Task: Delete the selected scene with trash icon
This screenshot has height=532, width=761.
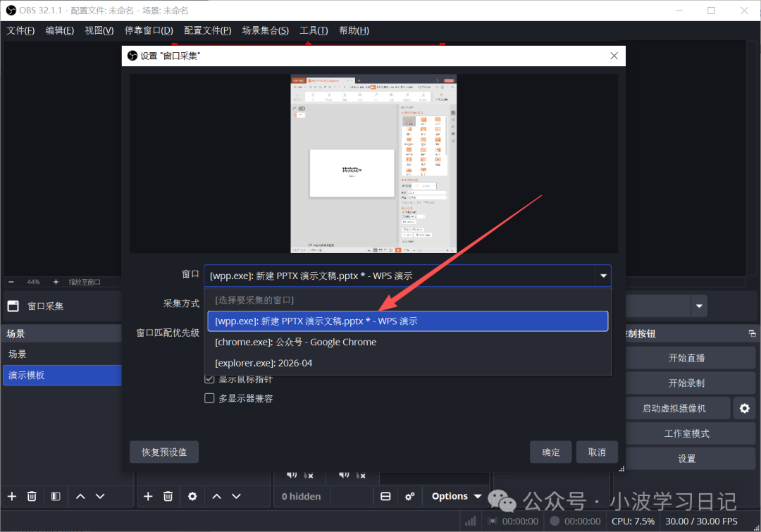Action: point(32,496)
